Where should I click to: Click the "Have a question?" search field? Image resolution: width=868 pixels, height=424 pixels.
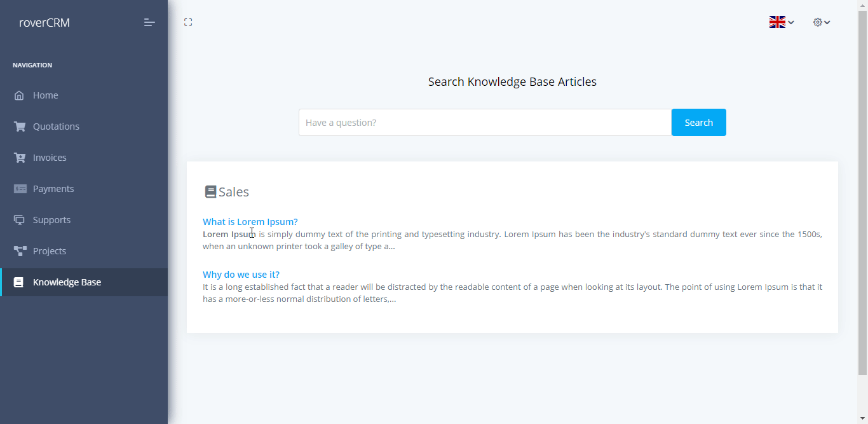[484, 123]
